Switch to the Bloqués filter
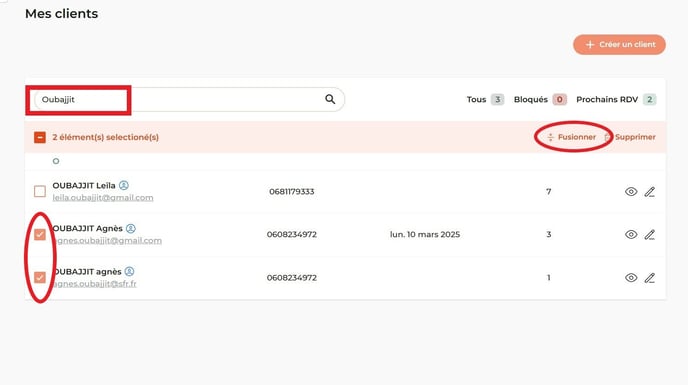Screen dimensions: 688x385 coord(540,100)
